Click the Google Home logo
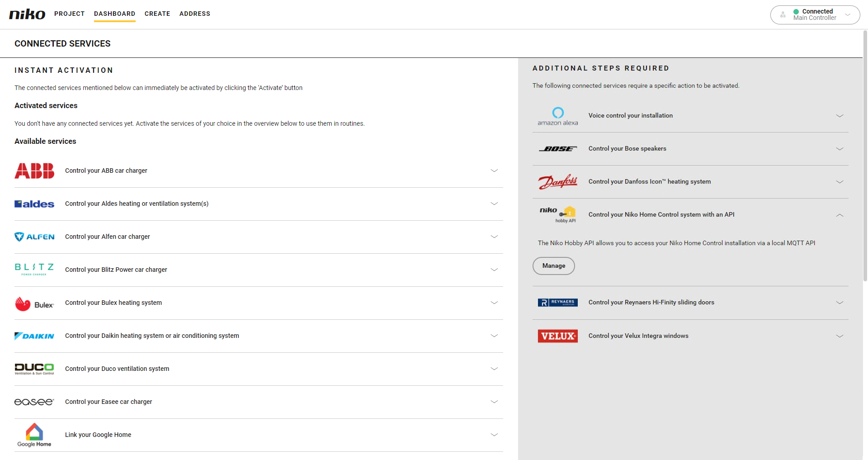The height and width of the screenshot is (460, 868). coord(34,435)
